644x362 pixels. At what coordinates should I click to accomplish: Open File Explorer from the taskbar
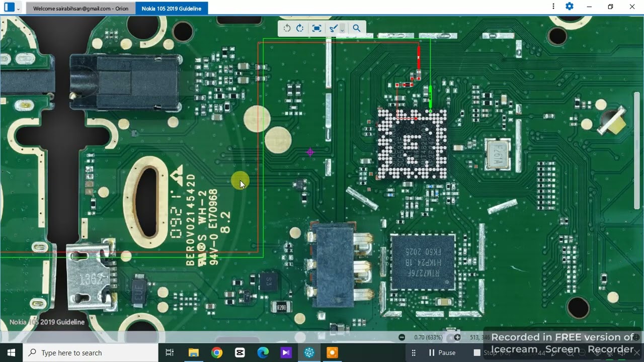[x=193, y=353]
